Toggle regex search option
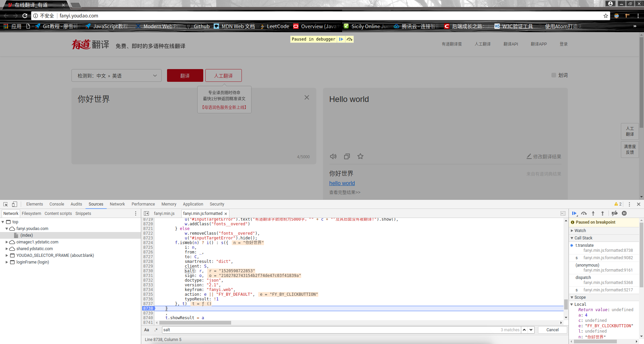 (x=156, y=330)
